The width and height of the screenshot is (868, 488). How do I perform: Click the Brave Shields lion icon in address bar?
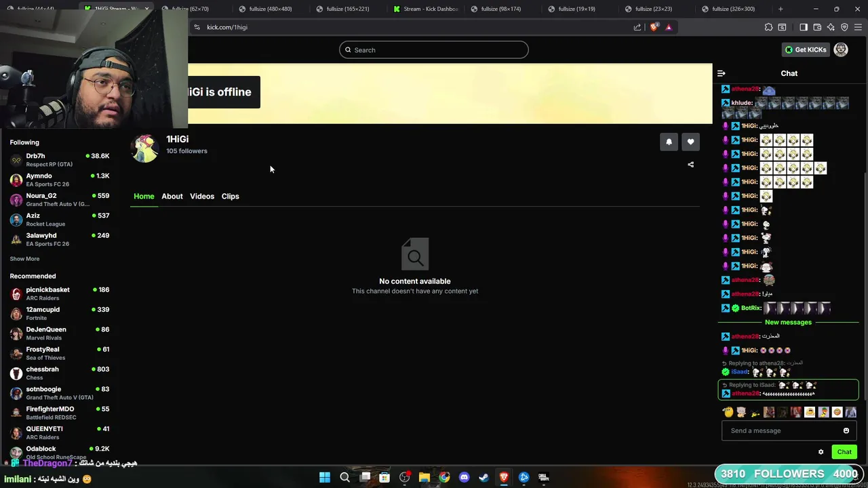(x=654, y=27)
